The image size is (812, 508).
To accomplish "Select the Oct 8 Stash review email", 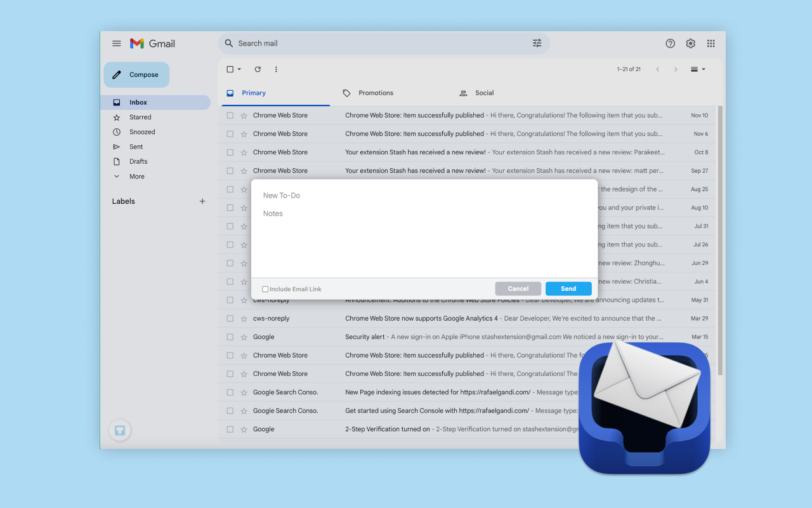I will 230,152.
